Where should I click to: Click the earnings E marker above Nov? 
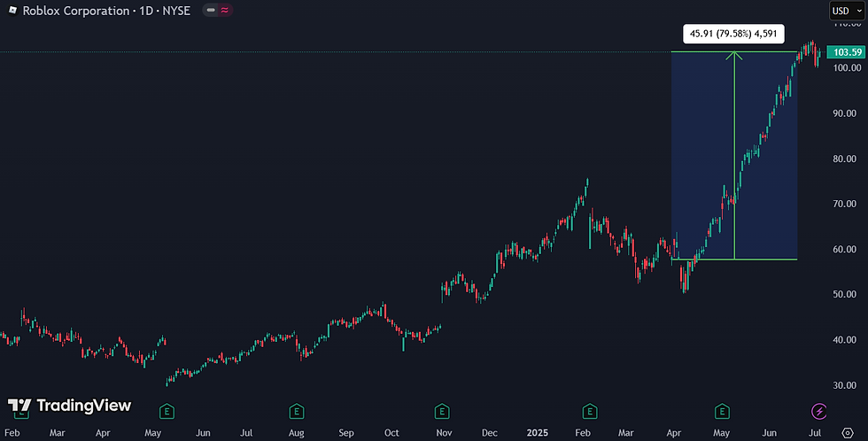[x=442, y=411]
